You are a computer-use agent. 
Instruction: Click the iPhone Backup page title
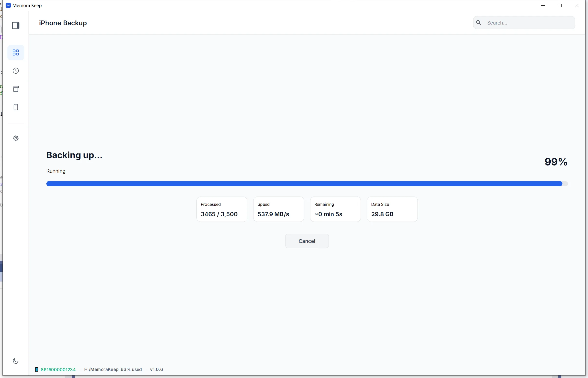point(63,23)
